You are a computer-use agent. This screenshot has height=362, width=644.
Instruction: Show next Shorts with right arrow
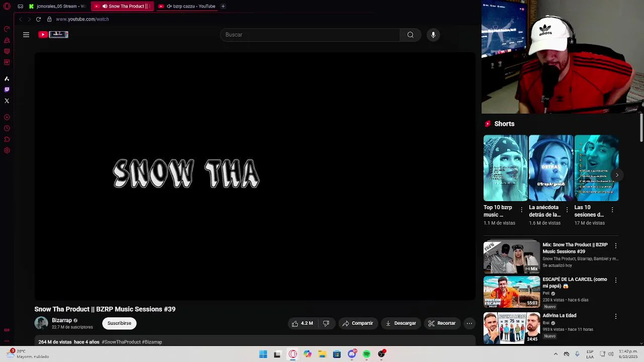tap(617, 175)
